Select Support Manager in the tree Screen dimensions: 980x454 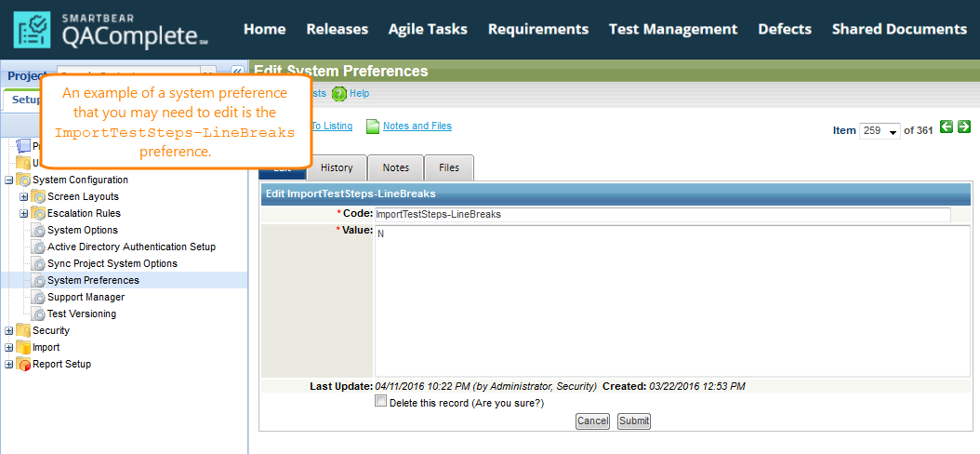(86, 298)
